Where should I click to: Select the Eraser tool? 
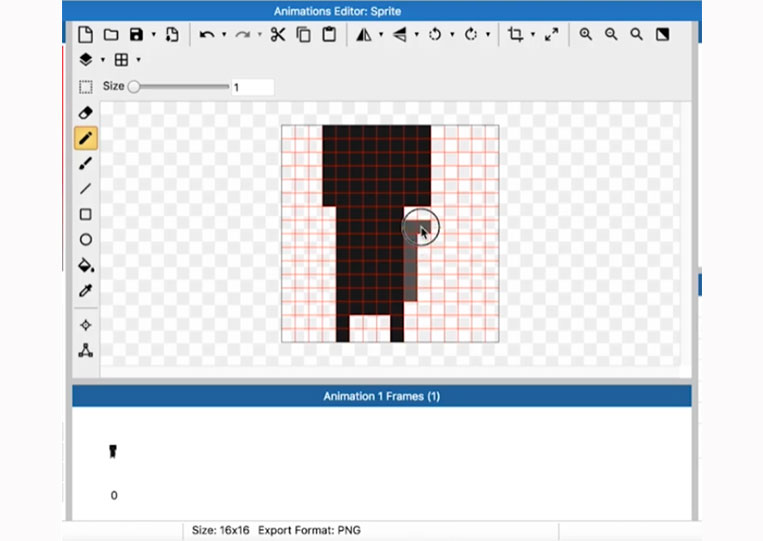tap(86, 113)
